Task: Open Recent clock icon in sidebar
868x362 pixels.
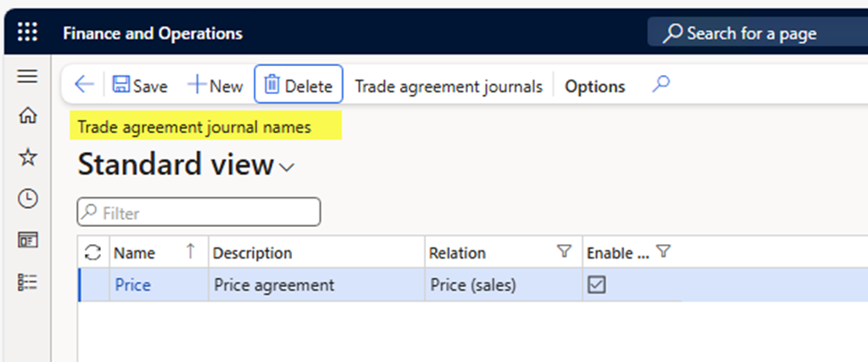Action: 28,198
